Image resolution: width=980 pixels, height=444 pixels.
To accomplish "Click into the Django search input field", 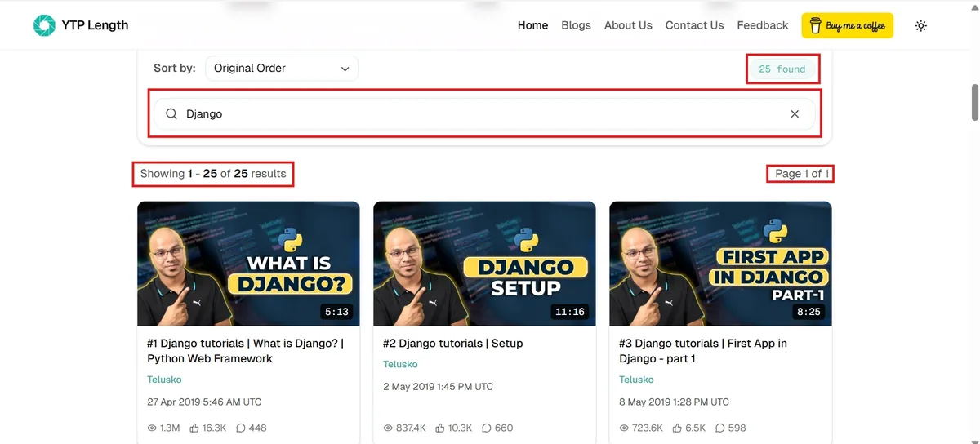I will pyautogui.click(x=484, y=114).
